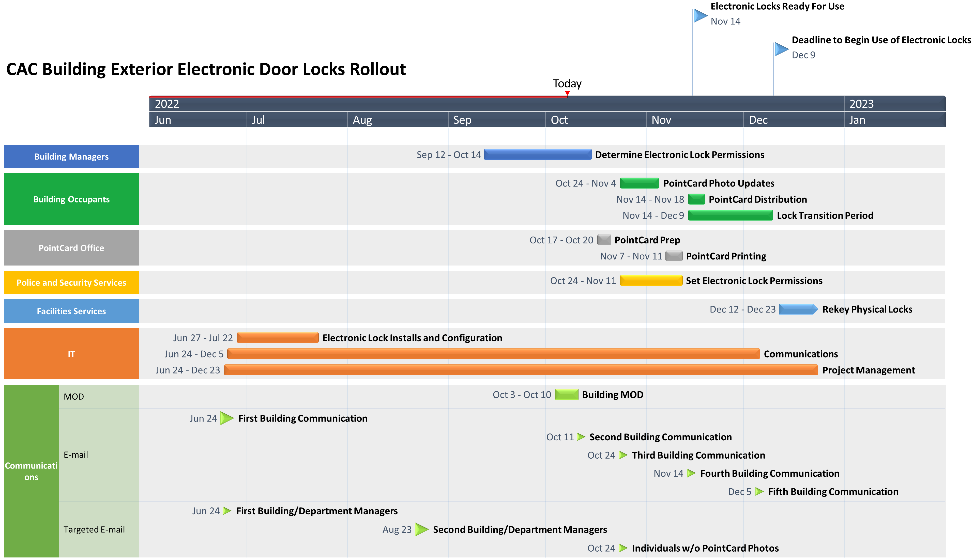Select the Third Building Communication milestone arrow

623,455
